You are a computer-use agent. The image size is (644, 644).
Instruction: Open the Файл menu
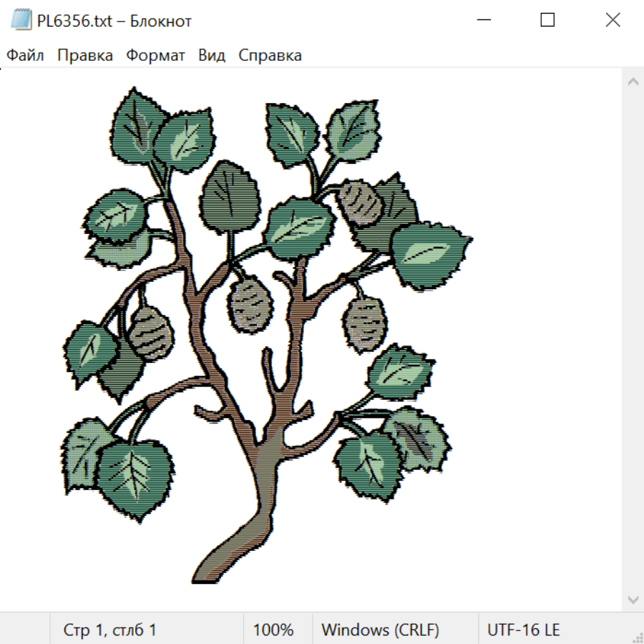[25, 55]
